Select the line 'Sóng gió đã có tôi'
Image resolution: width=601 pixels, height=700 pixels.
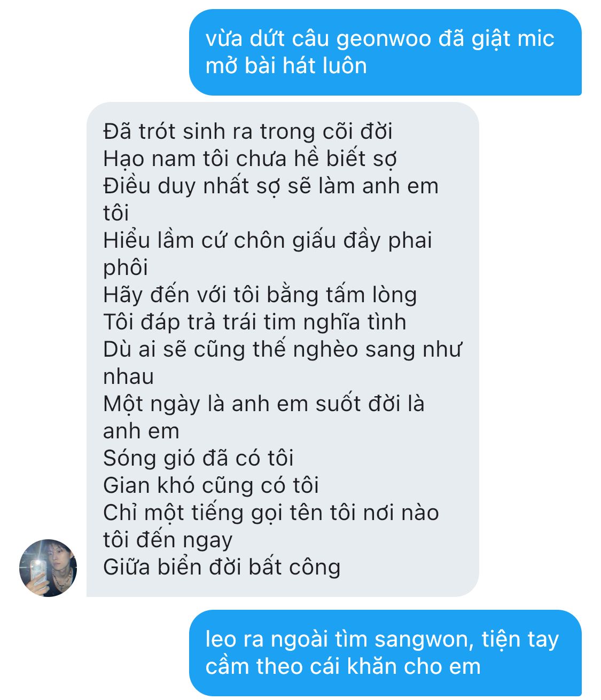(x=198, y=458)
